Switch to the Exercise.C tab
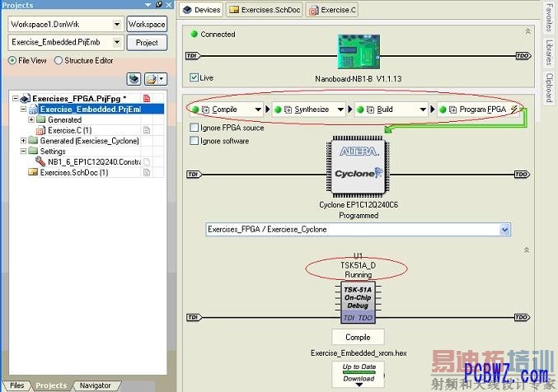Screen dimensions: 558x392 [332, 10]
